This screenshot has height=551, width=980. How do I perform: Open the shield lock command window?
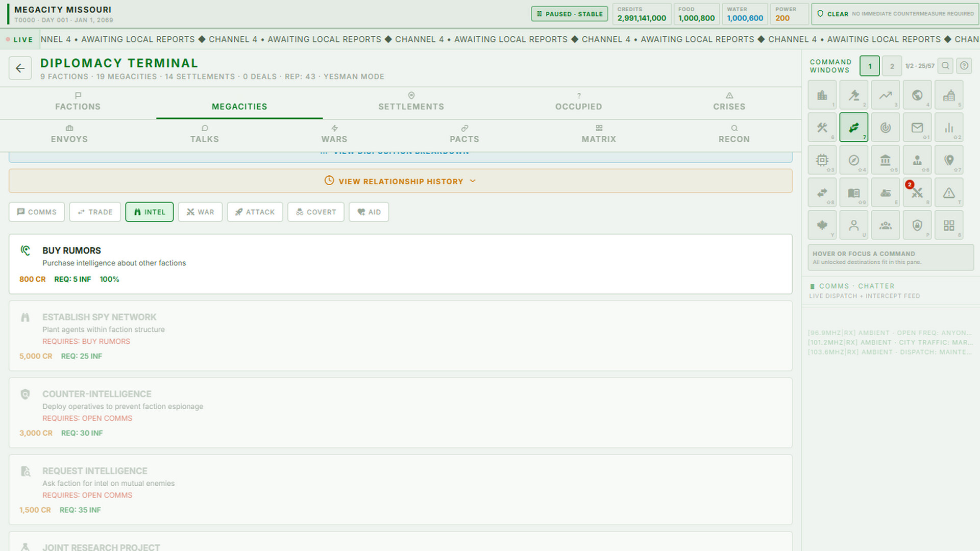917,225
